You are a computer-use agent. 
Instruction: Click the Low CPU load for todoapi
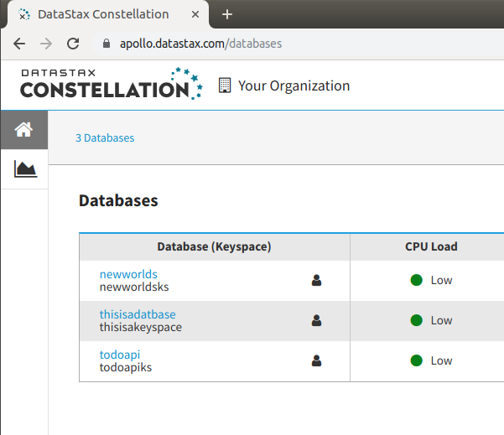click(441, 360)
